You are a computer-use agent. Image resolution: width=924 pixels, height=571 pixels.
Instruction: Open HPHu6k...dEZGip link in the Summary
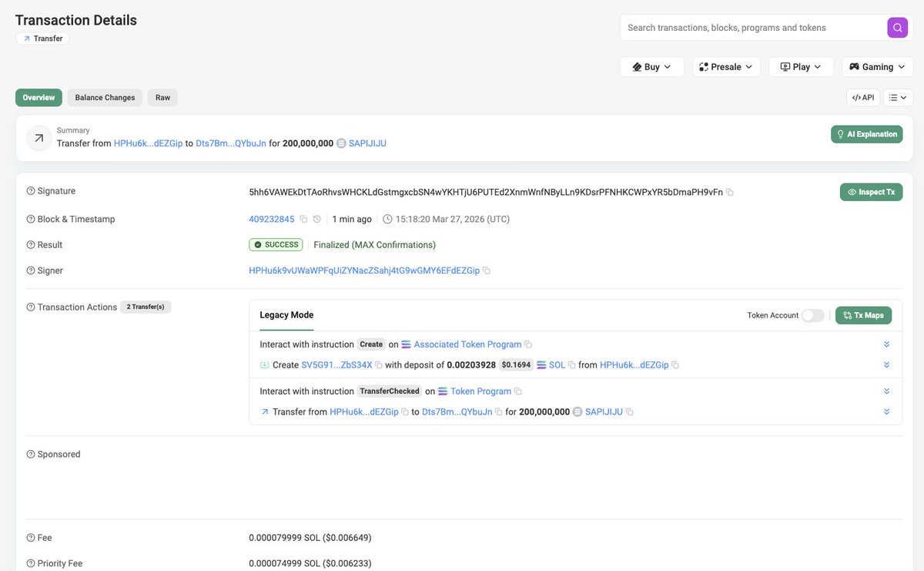[x=149, y=143]
